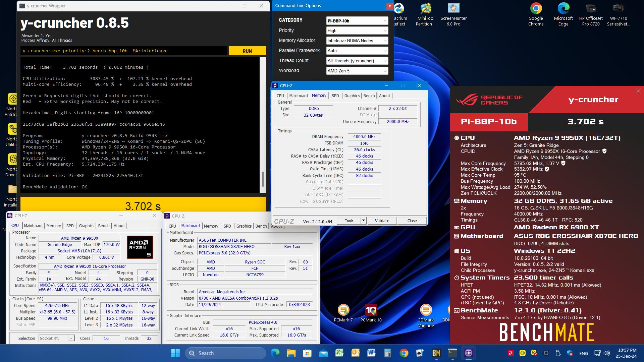Click volume icon in system tray
644x362 pixels.
tap(607, 353)
